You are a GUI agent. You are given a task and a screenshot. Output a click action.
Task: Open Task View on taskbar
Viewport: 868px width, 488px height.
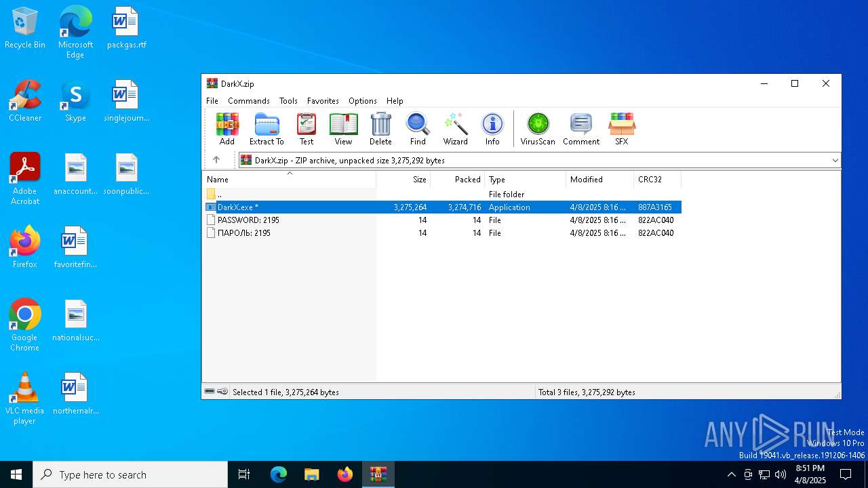coord(244,474)
